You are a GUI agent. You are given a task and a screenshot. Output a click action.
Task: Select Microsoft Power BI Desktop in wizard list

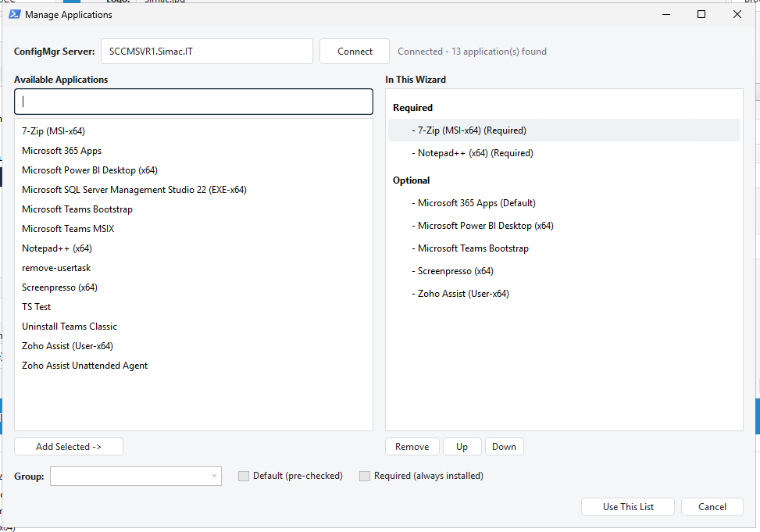[564, 226]
